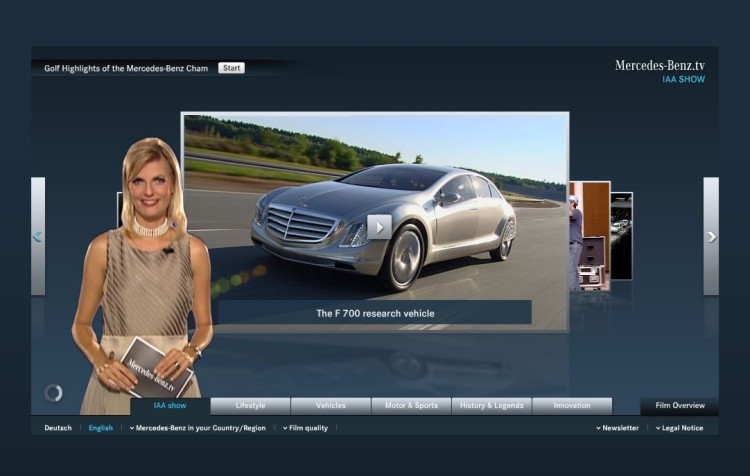750x476 pixels.
Task: Play the F 700 research vehicle video
Action: [379, 227]
